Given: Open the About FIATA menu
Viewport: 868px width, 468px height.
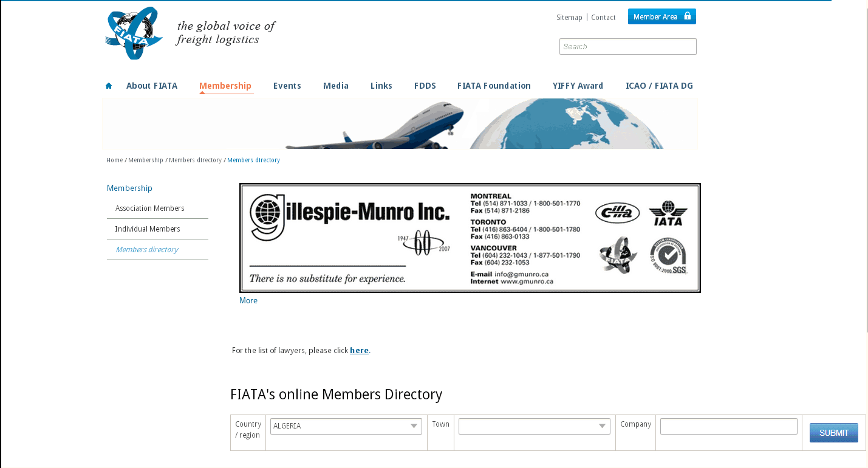Looking at the screenshot, I should [152, 86].
